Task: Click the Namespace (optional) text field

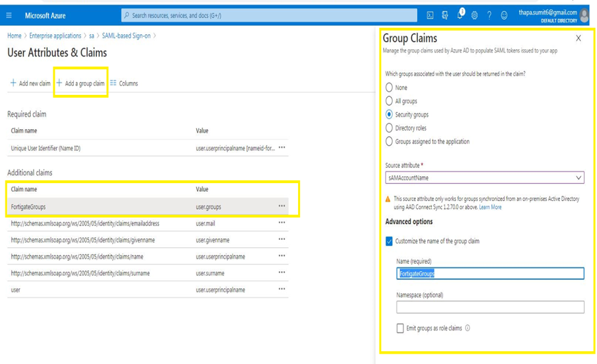Action: coord(490,307)
